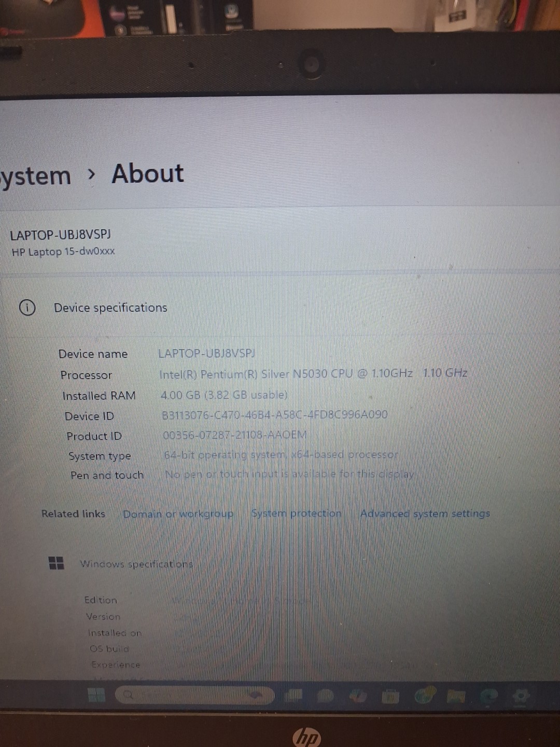The image size is (560, 747).
Task: Launch Microsoft Edge from the taskbar
Action: pos(488,697)
